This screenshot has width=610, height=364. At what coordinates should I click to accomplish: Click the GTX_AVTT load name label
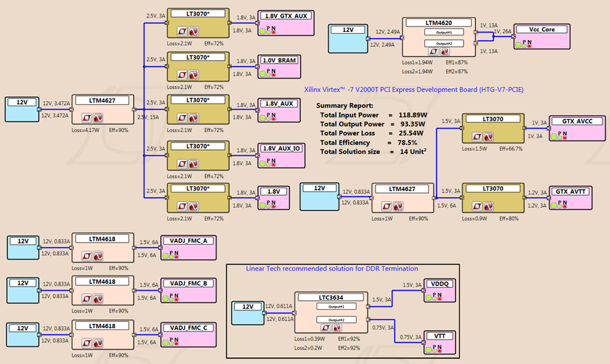[570, 191]
